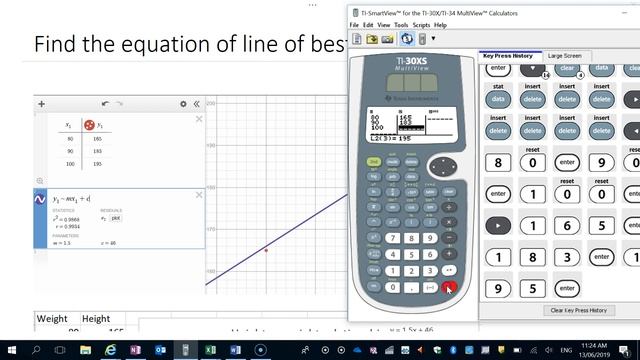Click the calculator LCD display screen
The height and width of the screenshot is (360, 640).
pos(412,125)
